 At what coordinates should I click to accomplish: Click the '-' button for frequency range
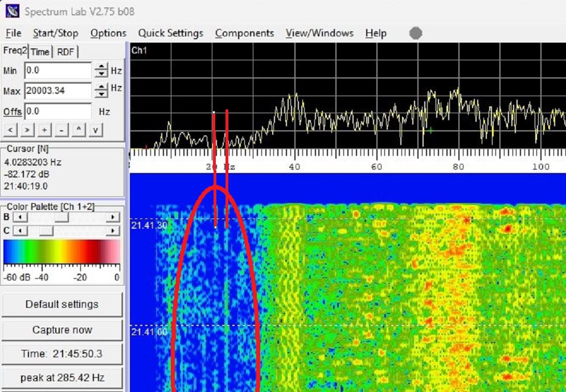(61, 130)
